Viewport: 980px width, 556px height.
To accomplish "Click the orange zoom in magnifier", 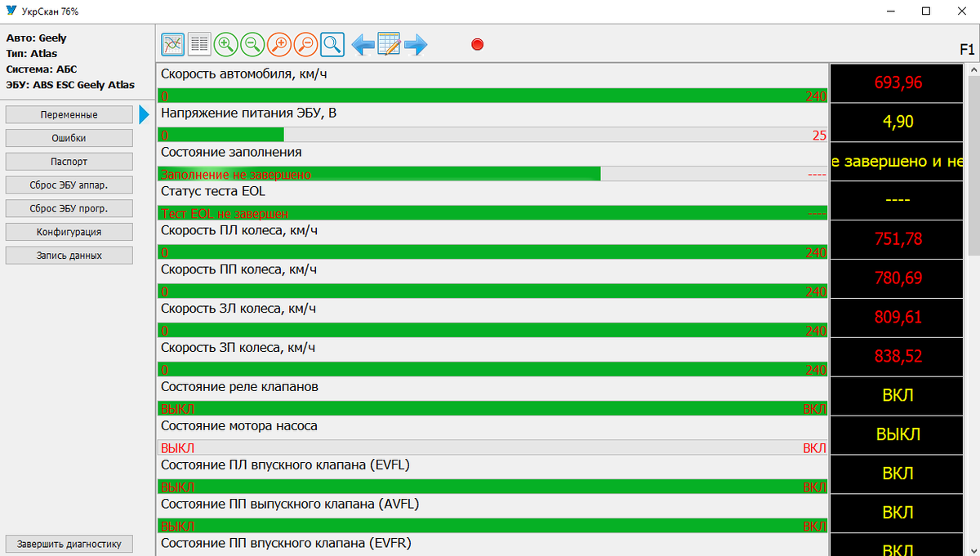I will tap(279, 44).
